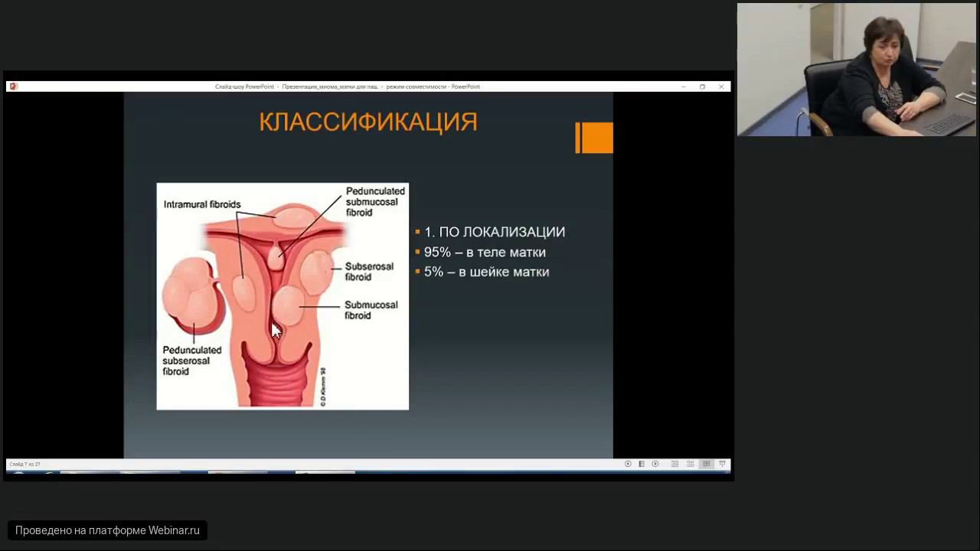Click the presenter webcam video thumbnail

pyautogui.click(x=856, y=70)
